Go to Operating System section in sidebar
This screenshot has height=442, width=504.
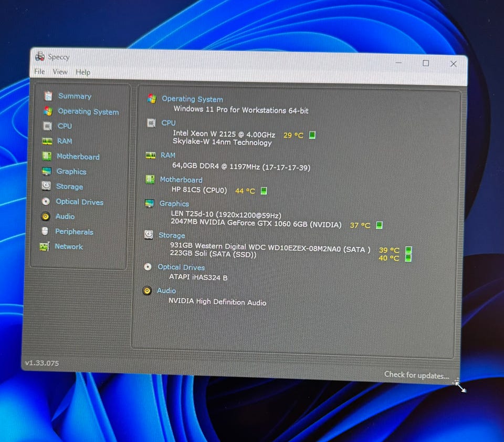(88, 111)
